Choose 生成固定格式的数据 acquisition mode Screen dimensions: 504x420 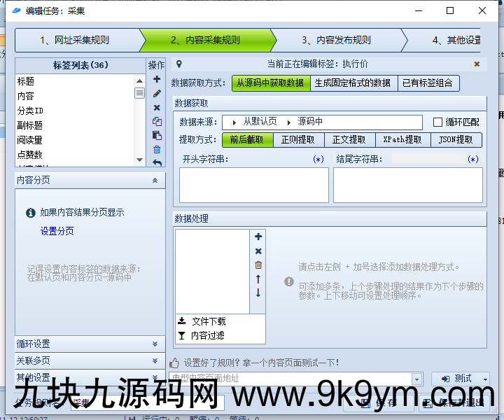(x=352, y=83)
